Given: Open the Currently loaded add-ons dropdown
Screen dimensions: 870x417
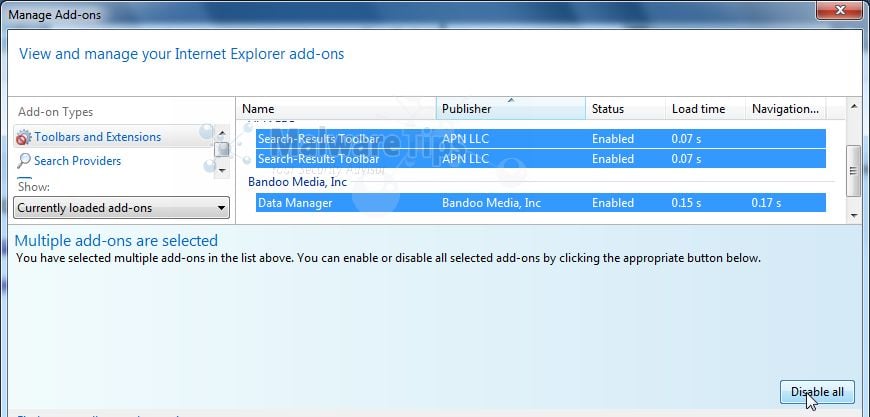Looking at the screenshot, I should (122, 208).
